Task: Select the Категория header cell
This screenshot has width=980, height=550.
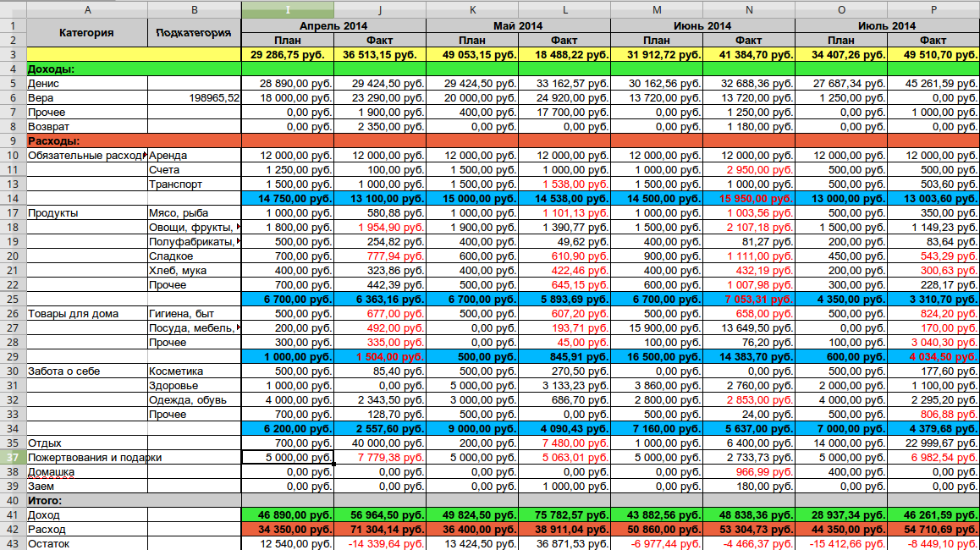Action: coord(86,33)
